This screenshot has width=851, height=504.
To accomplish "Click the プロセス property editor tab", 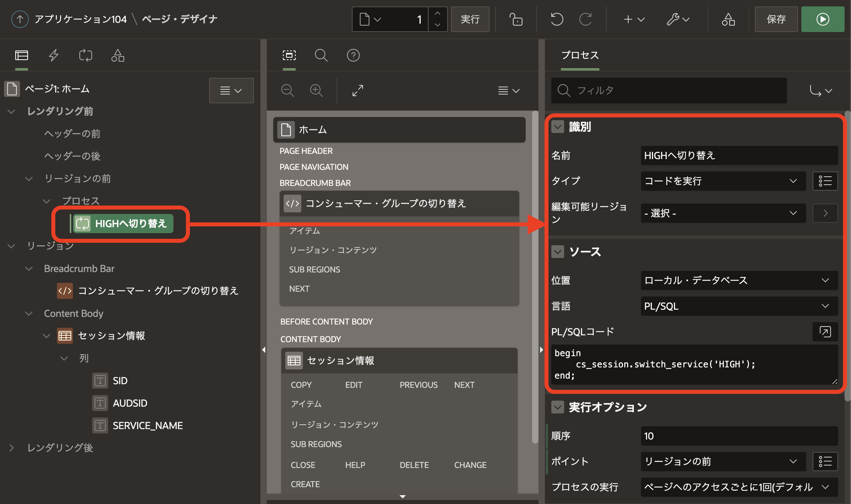I will (x=580, y=55).
